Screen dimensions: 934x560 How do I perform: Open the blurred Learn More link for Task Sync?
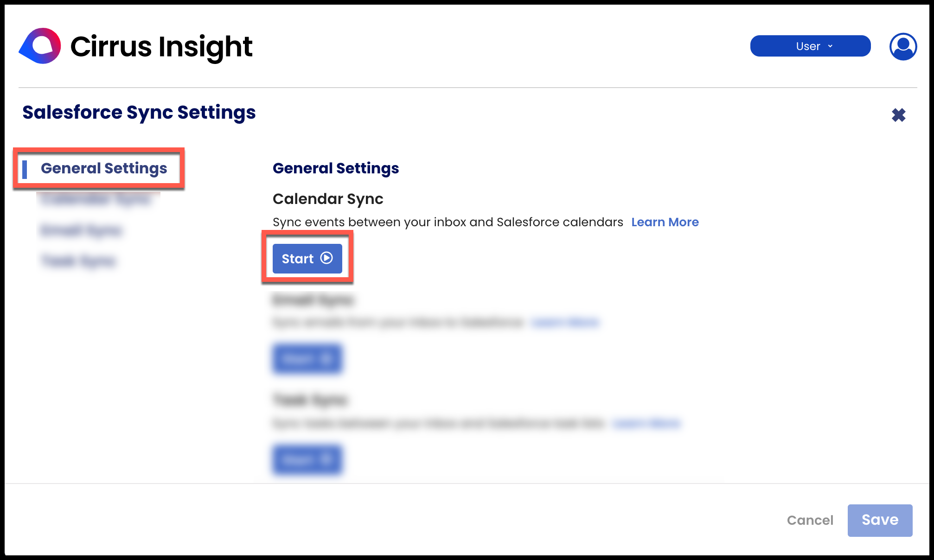(646, 424)
